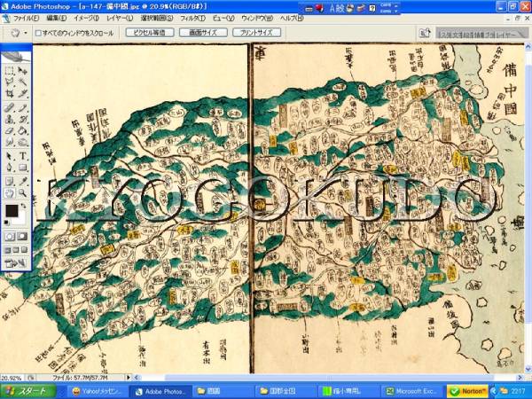Image resolution: width=532 pixels, height=399 pixels.
Task: Select the Shape tool
Action: (x=23, y=168)
